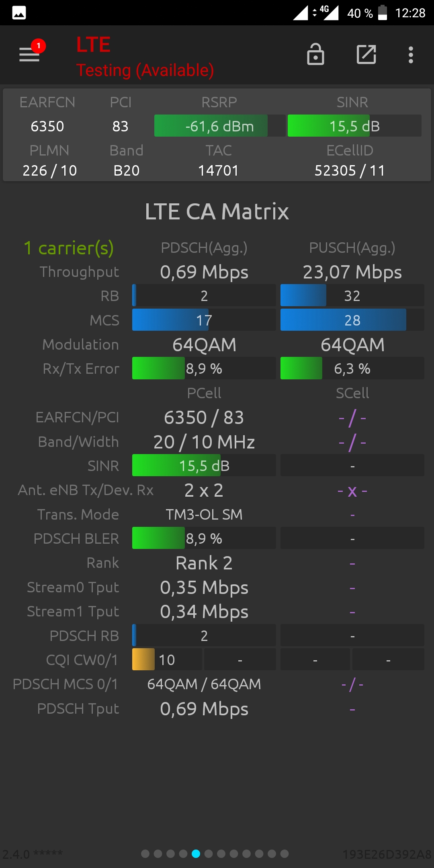Screen dimensions: 434x868
Task: Tap the RSRP -61,6 dBm bar
Action: [x=220, y=126]
